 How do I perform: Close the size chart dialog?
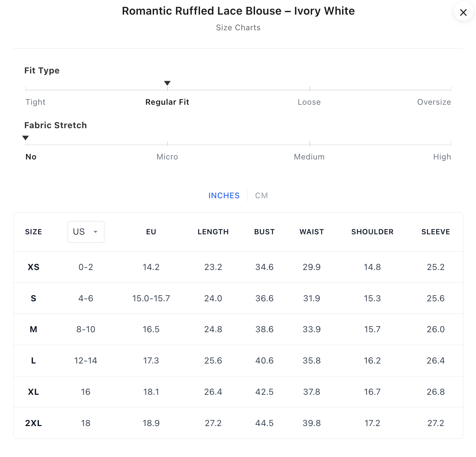tap(463, 13)
